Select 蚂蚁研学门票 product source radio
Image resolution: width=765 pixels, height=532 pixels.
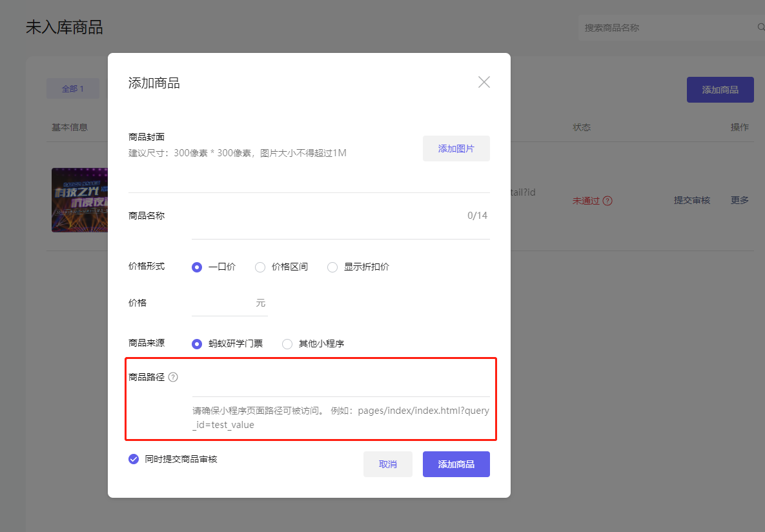(x=197, y=344)
